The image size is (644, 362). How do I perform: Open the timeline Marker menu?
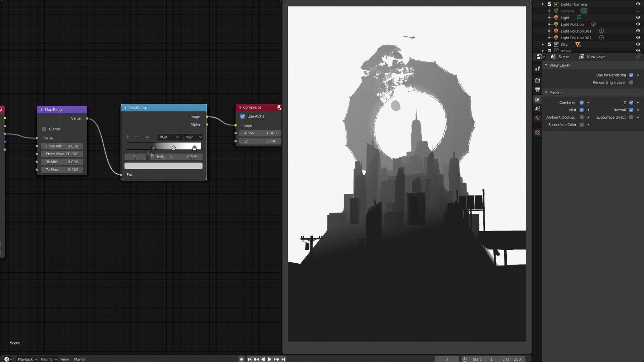coord(80,359)
